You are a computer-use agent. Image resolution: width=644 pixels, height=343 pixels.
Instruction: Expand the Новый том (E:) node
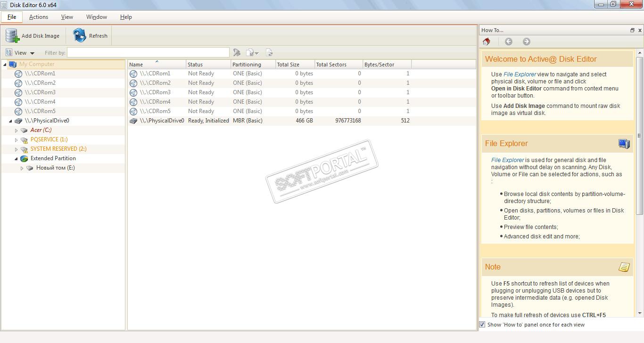click(x=22, y=168)
